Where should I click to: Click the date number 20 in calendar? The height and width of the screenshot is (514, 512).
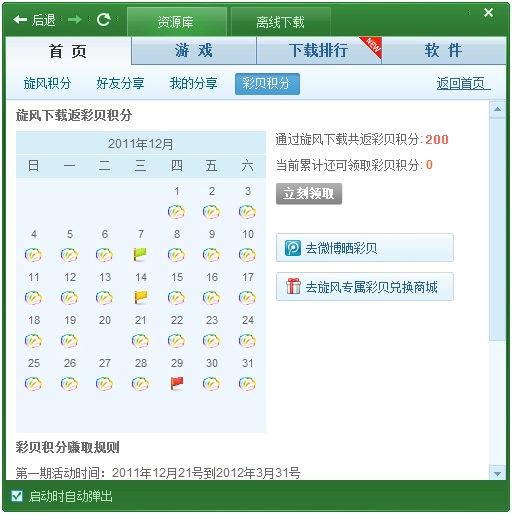pyautogui.click(x=105, y=320)
